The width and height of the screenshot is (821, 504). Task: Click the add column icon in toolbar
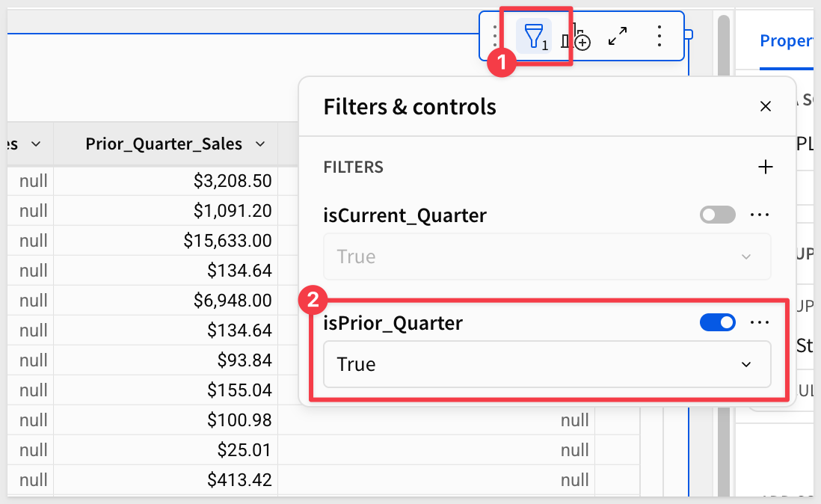576,37
